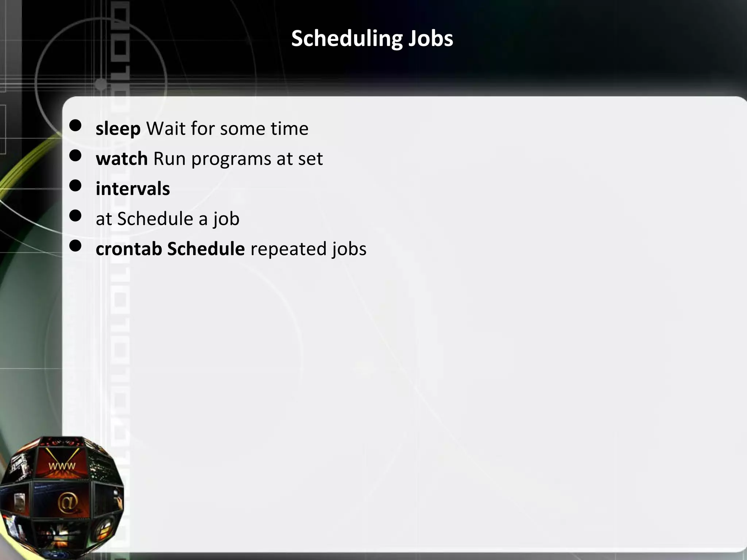Viewport: 747px width, 560px height.
Task: Click the bold word watch
Action: tap(122, 159)
